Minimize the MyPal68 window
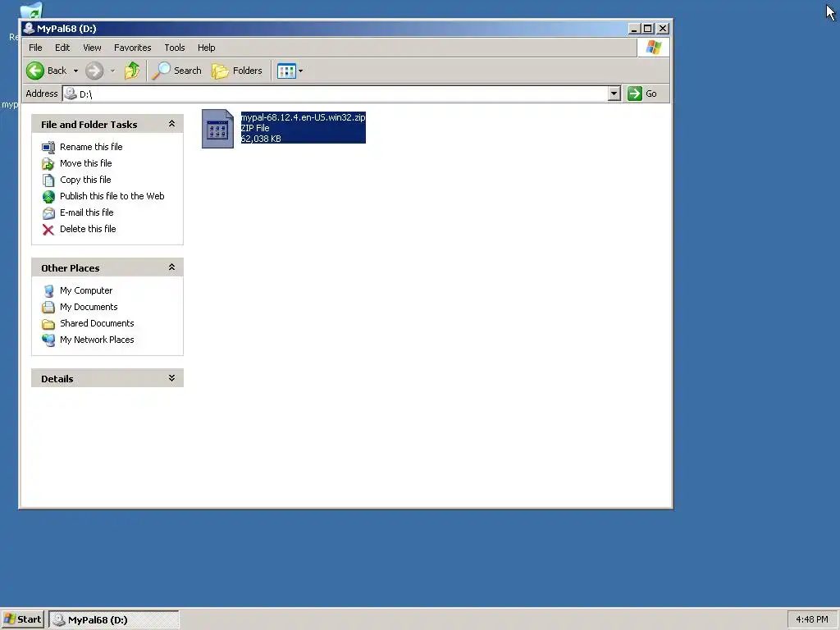The image size is (840, 630). click(x=634, y=29)
